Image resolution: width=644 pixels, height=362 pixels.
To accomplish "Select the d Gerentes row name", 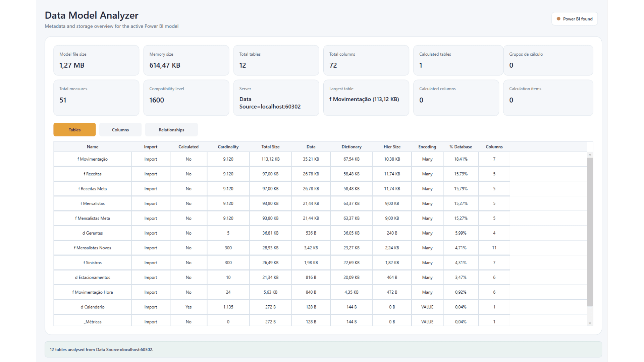I will point(93,233).
